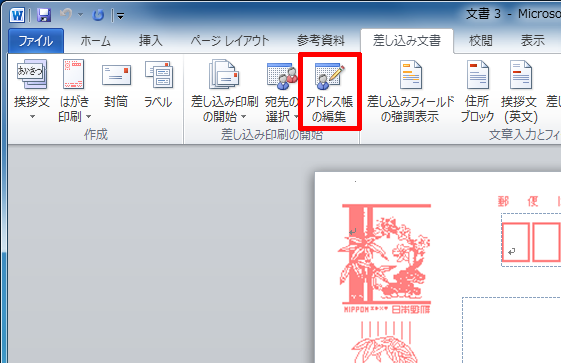Click the first postal code box in document

(516, 242)
